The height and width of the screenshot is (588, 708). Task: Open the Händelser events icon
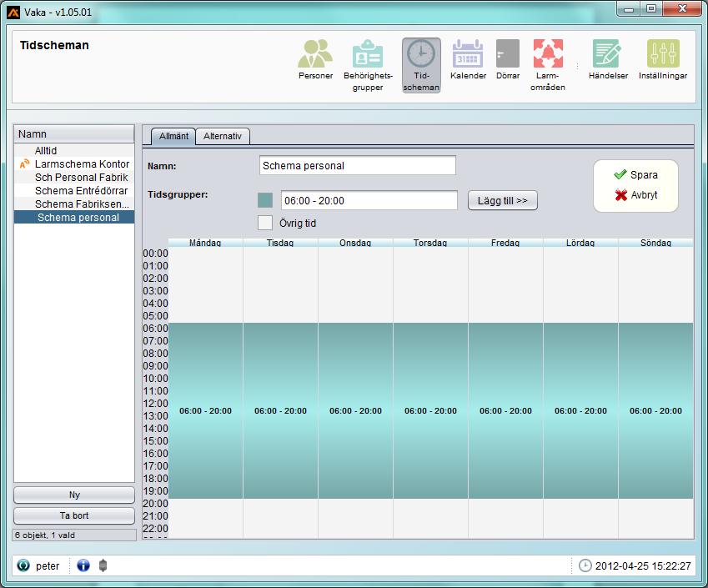pos(608,53)
